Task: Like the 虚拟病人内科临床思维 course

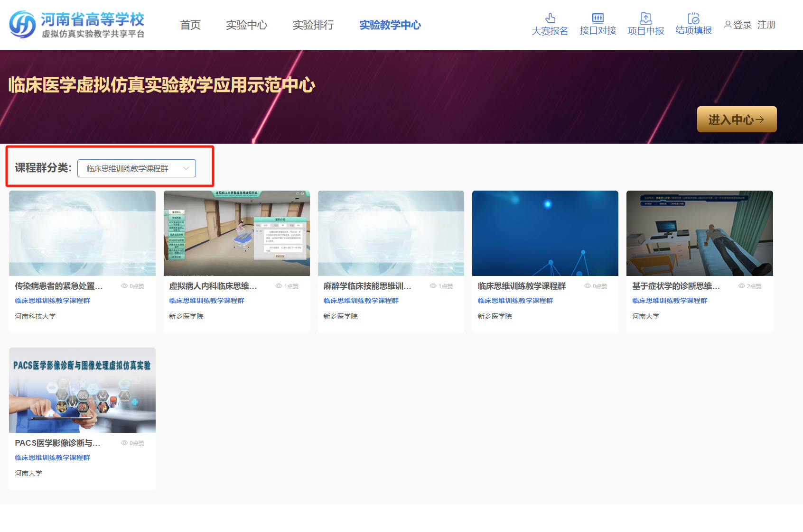Action: 287,286
